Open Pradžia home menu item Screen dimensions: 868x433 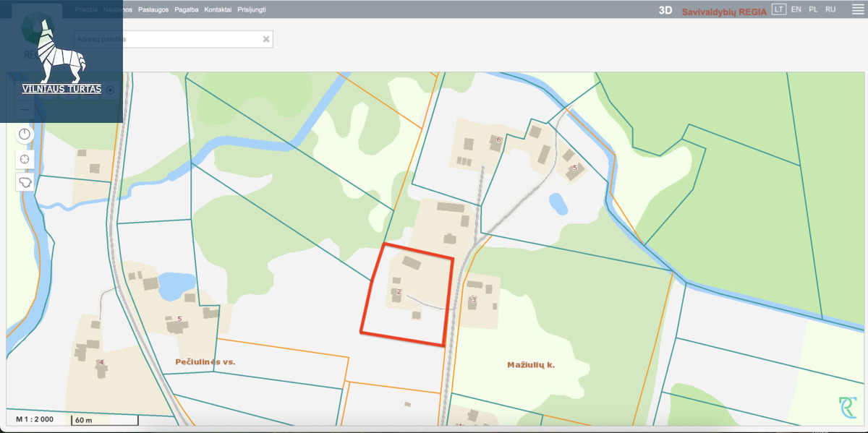click(x=86, y=9)
